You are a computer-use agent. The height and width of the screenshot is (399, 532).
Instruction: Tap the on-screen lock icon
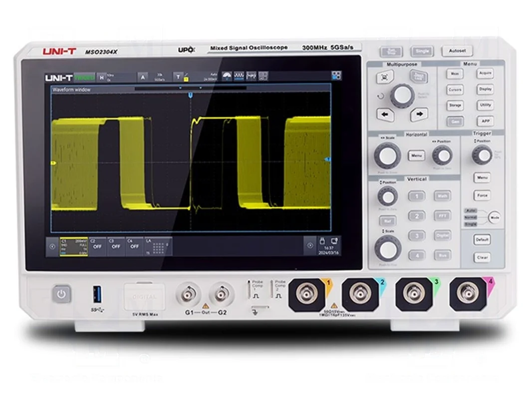322,241
